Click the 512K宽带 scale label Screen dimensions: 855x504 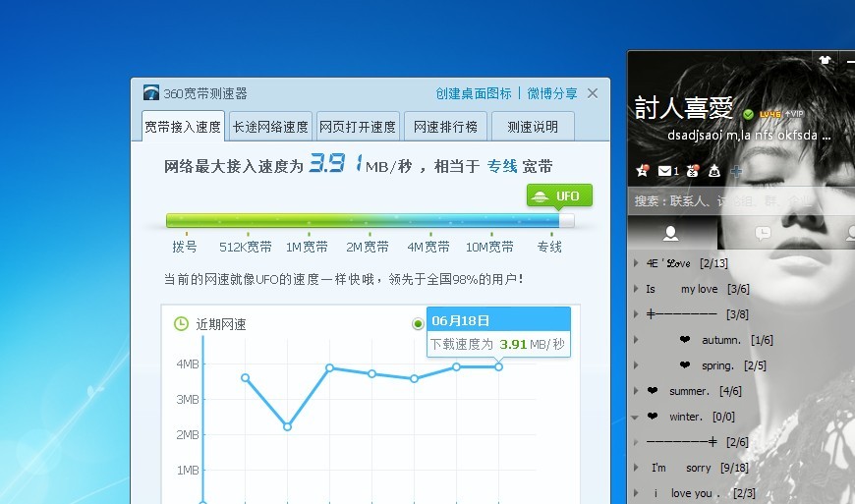[246, 247]
